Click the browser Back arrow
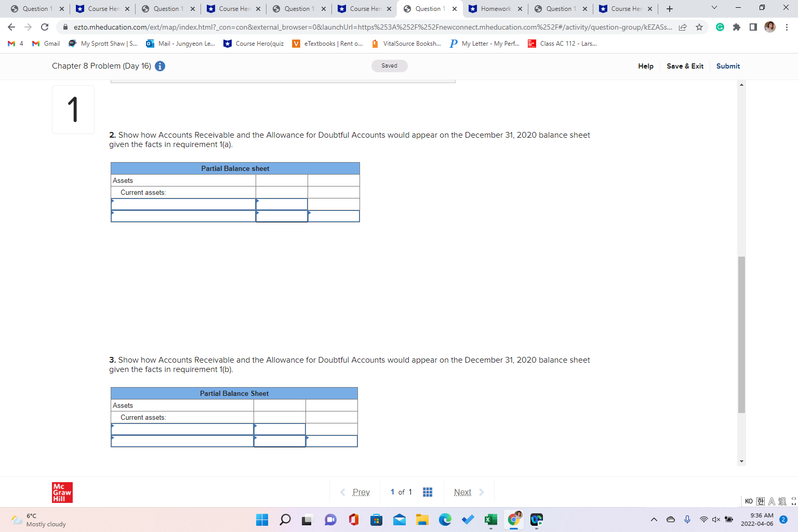This screenshot has height=532, width=798. pyautogui.click(x=11, y=27)
